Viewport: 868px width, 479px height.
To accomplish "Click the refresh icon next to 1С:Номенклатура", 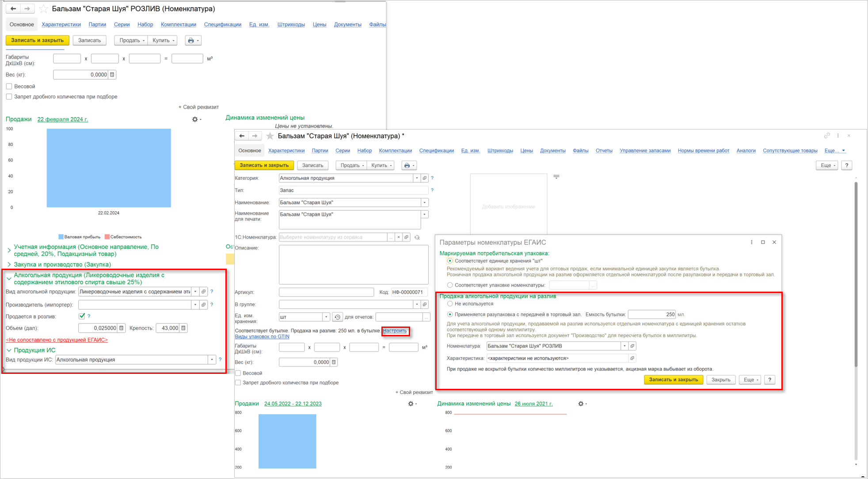I will pyautogui.click(x=417, y=237).
